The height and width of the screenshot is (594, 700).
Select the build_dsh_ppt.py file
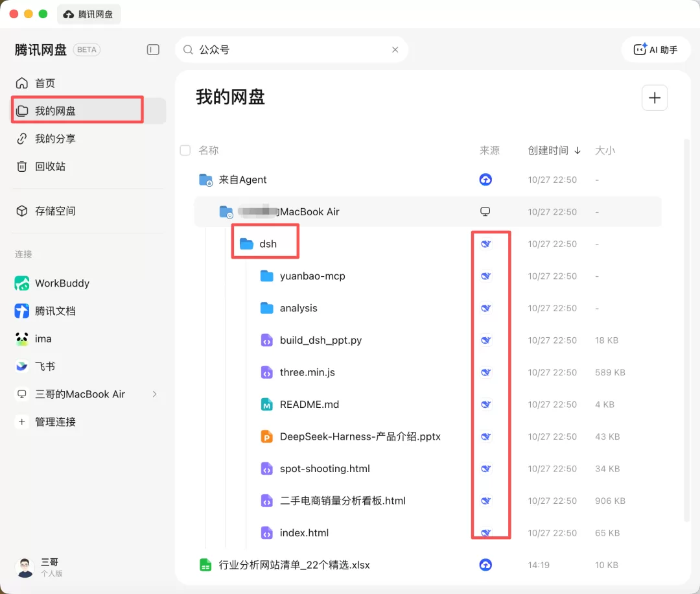pos(321,340)
